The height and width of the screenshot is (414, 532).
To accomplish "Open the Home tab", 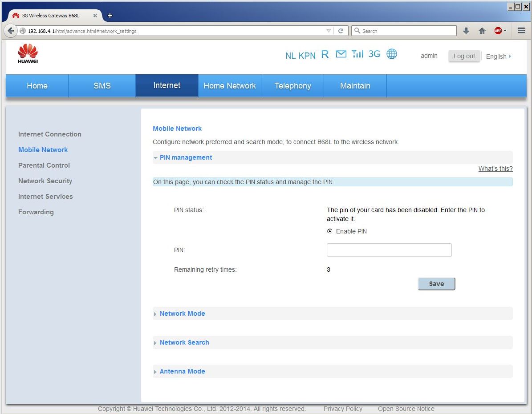I will pyautogui.click(x=37, y=86).
